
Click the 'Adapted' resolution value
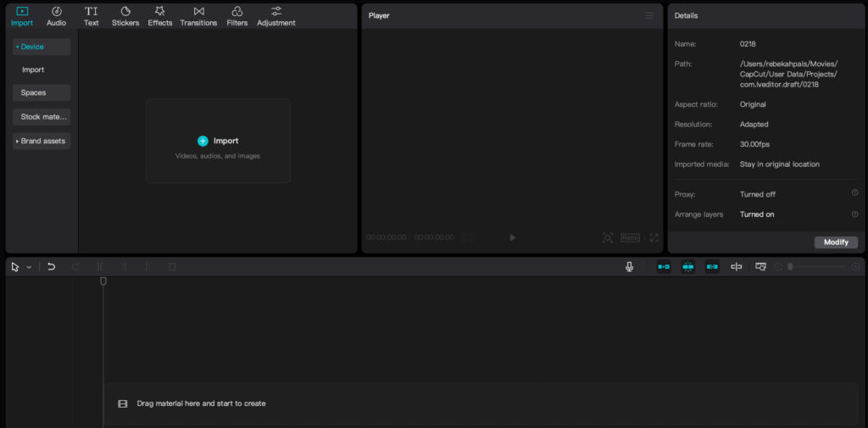[x=754, y=125]
